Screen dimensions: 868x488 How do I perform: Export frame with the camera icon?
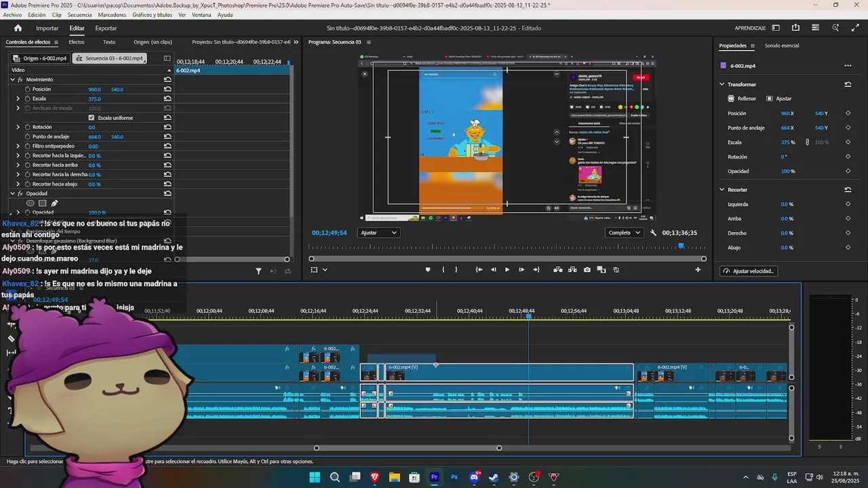(587, 270)
